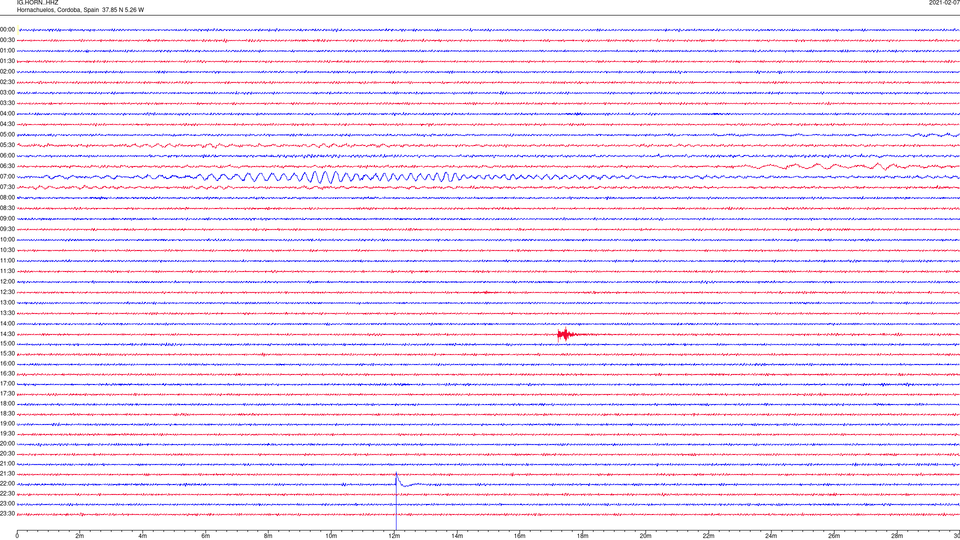This screenshot has width=960, height=540.
Task: Click the 05:30 time label
Action: (x=7, y=145)
